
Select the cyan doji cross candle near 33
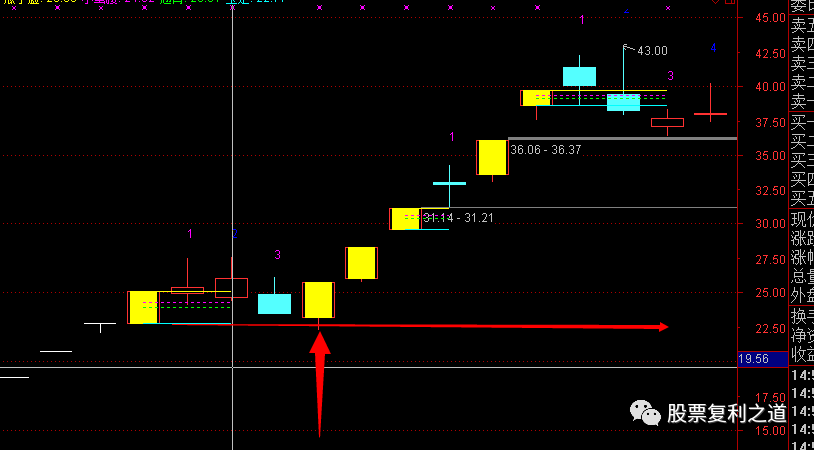point(449,183)
